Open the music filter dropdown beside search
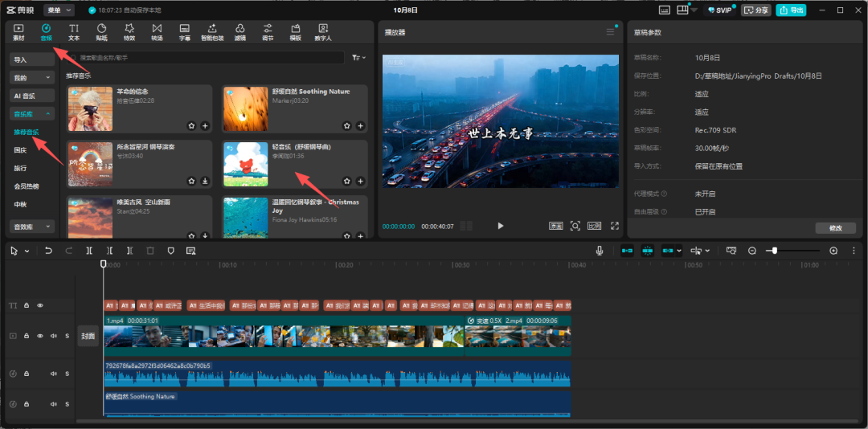 [358, 58]
